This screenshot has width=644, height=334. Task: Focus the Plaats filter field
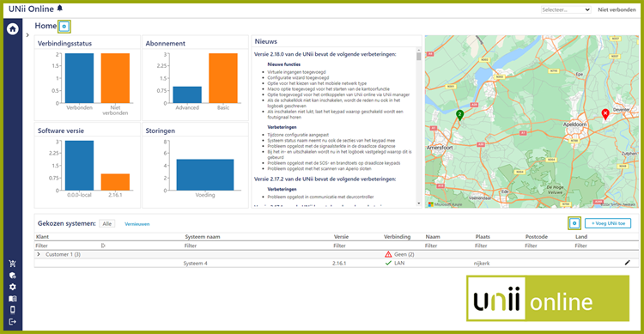click(499, 246)
